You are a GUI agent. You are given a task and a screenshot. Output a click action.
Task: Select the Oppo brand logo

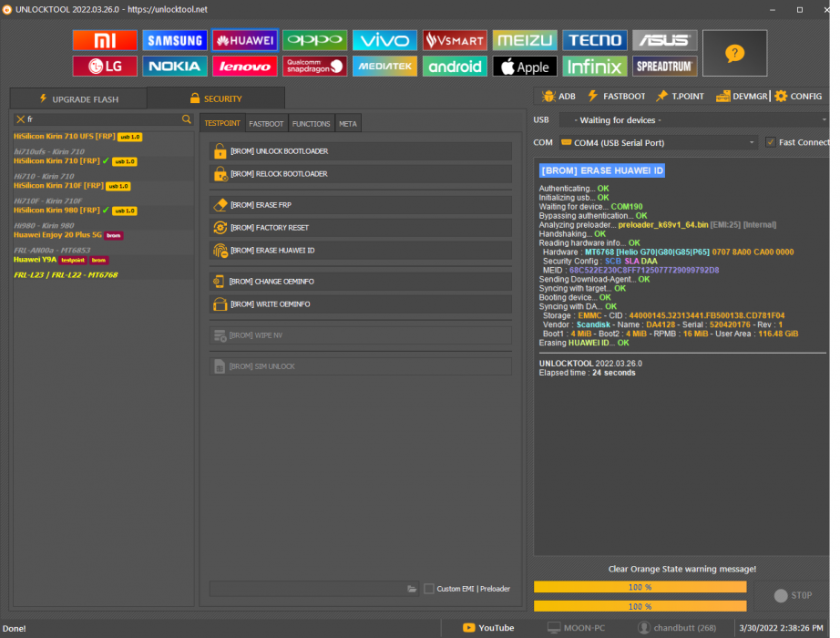pos(315,40)
